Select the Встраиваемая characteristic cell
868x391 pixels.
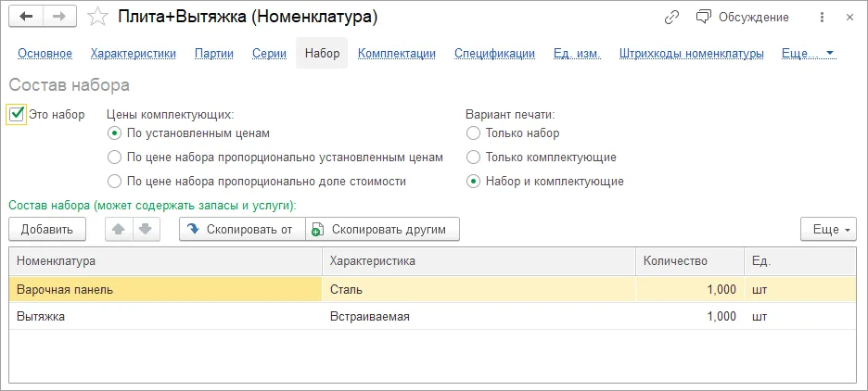[x=479, y=316]
